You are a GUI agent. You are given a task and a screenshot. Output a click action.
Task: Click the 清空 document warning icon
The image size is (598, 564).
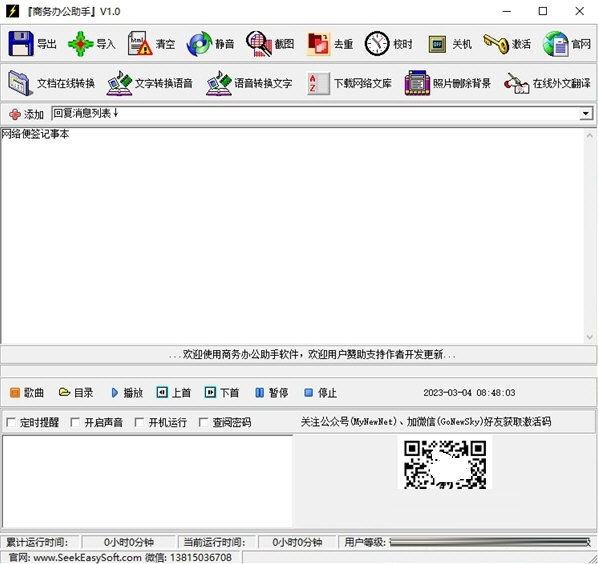(140, 44)
